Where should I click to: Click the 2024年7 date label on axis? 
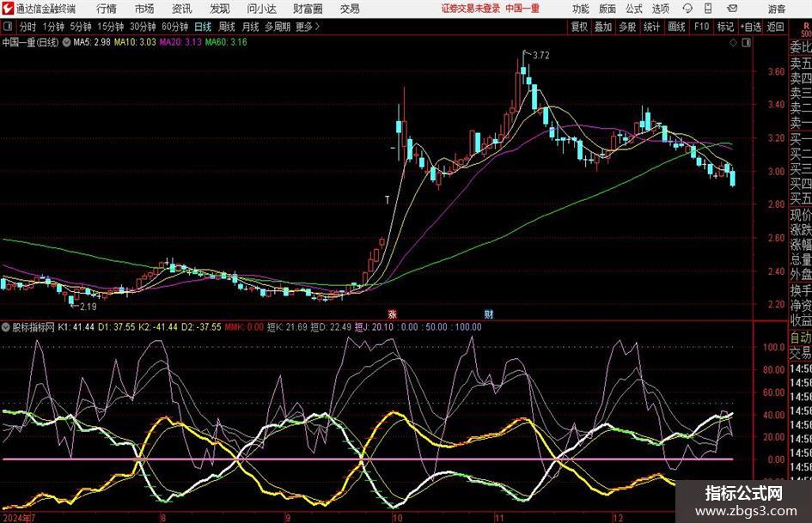point(20,518)
